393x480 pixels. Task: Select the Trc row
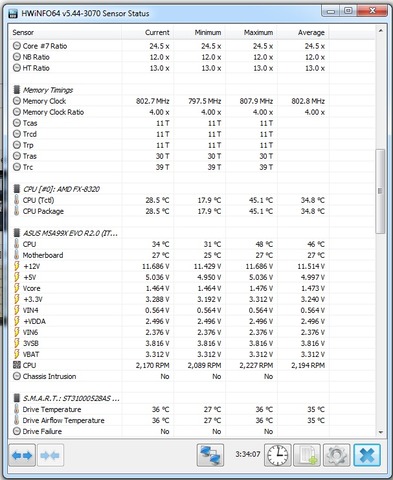[192, 167]
